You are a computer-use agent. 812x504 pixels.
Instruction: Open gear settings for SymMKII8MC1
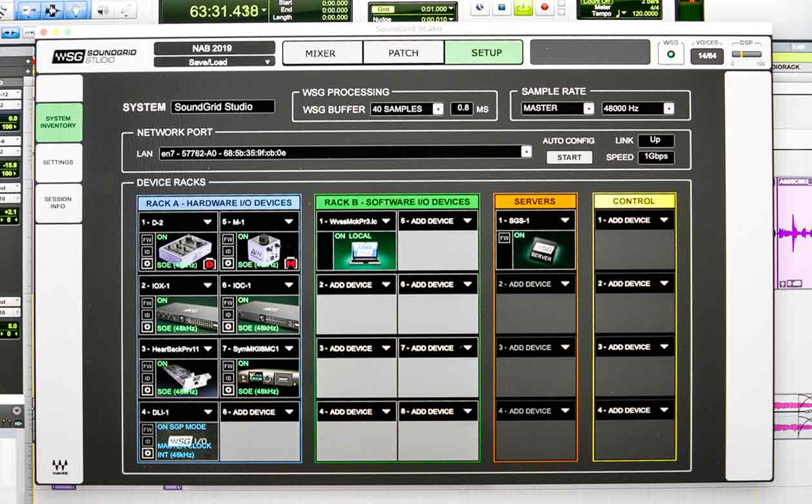pos(228,390)
